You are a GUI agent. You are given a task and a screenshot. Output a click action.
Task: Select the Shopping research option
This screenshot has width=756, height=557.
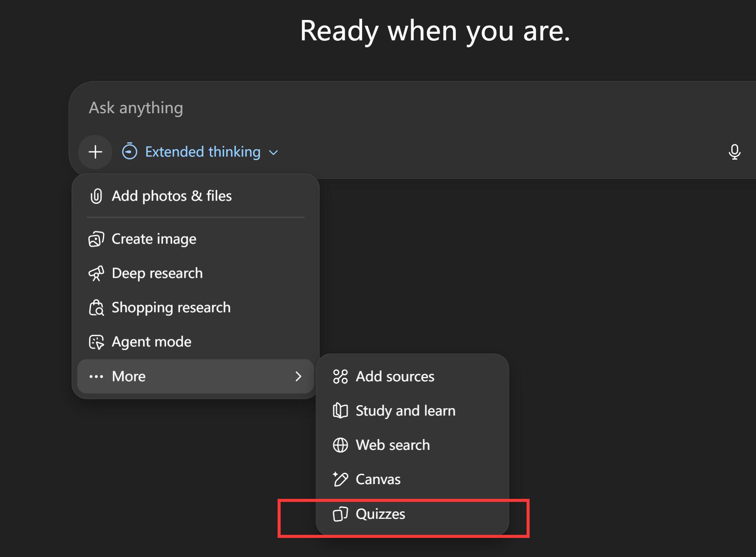pyautogui.click(x=171, y=308)
